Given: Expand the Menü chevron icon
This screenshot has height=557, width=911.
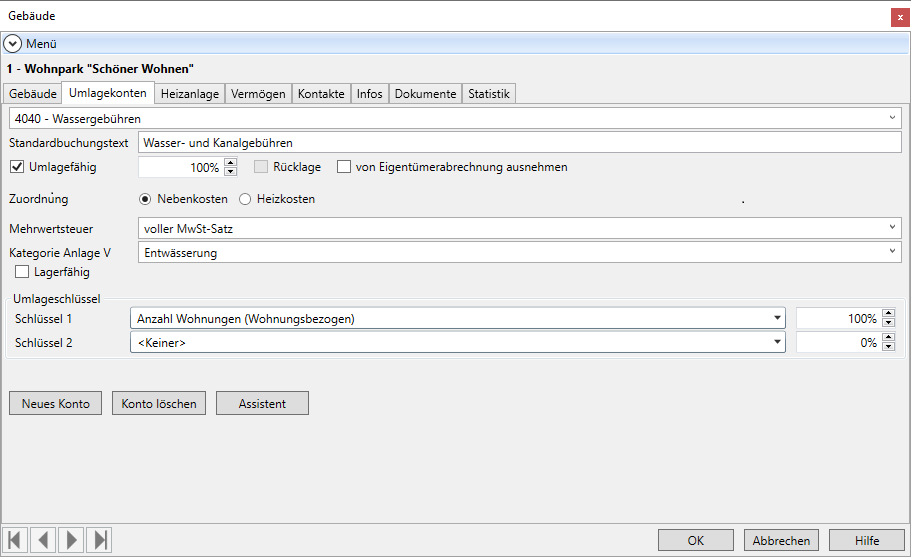Looking at the screenshot, I should [x=13, y=44].
